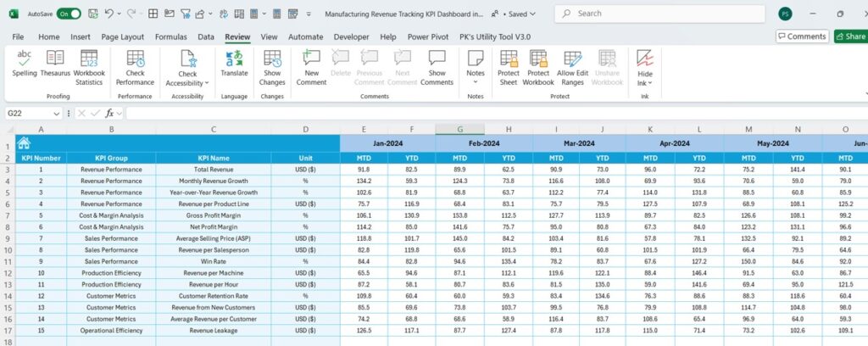Open the PS account profile circle
This screenshot has width=868, height=346.
pyautogui.click(x=784, y=14)
